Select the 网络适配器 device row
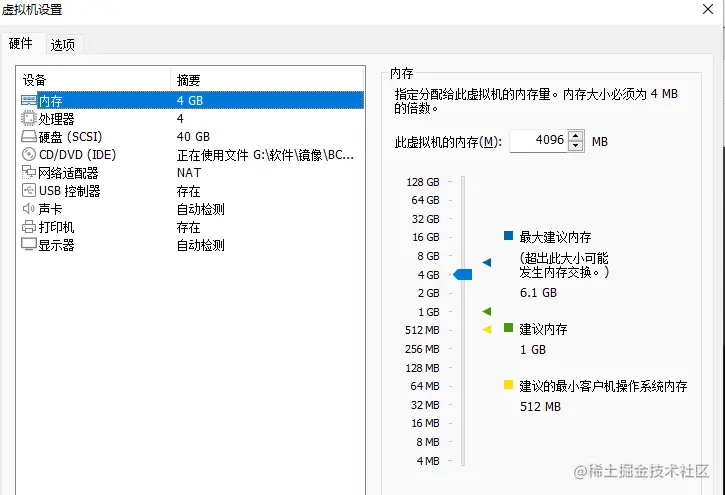Viewport: 725px width, 495px height. tap(190, 173)
